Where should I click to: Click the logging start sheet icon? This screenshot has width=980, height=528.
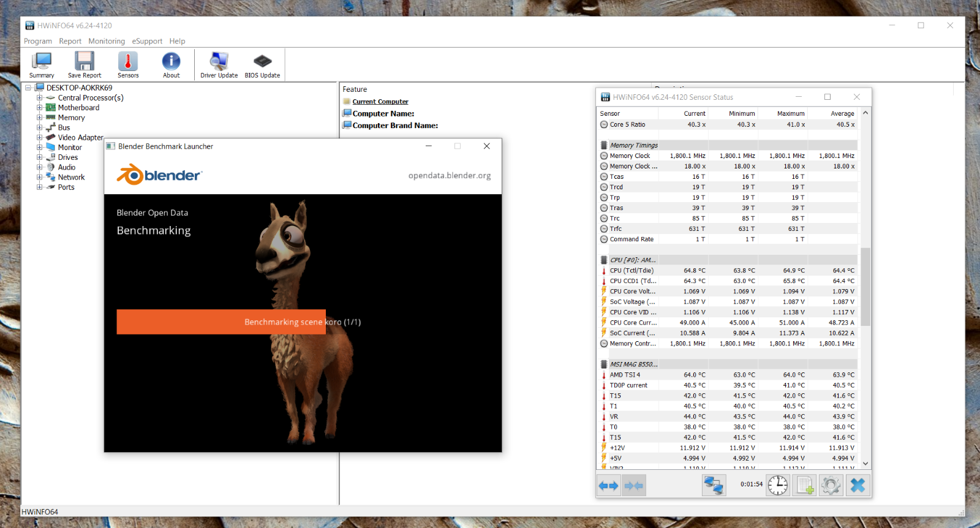[804, 486]
